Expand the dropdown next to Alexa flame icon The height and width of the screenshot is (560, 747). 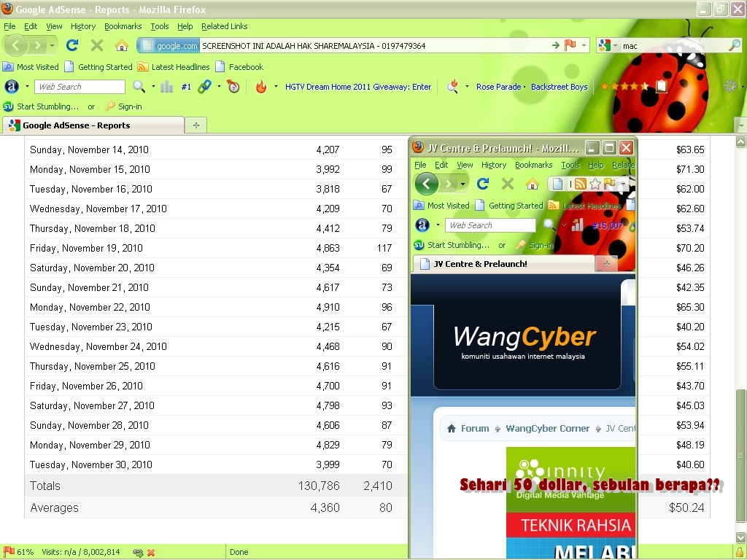tap(276, 87)
